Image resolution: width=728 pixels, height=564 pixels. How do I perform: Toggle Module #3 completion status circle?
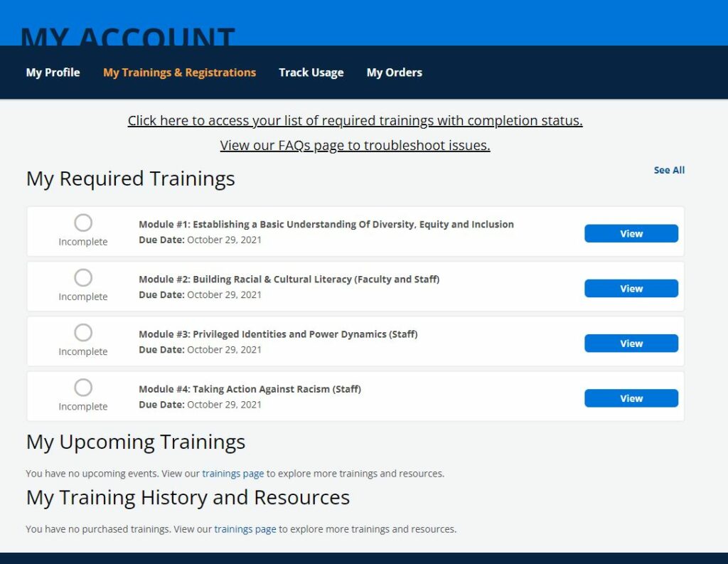[82, 333]
